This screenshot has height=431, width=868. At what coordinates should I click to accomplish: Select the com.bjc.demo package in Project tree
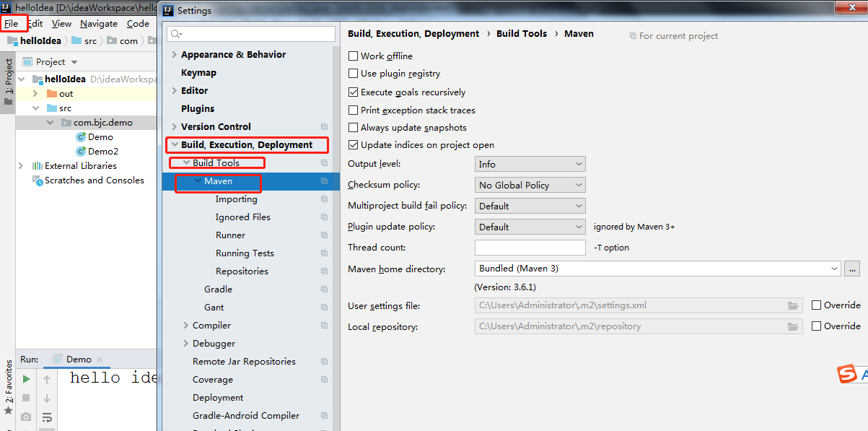pyautogui.click(x=103, y=123)
